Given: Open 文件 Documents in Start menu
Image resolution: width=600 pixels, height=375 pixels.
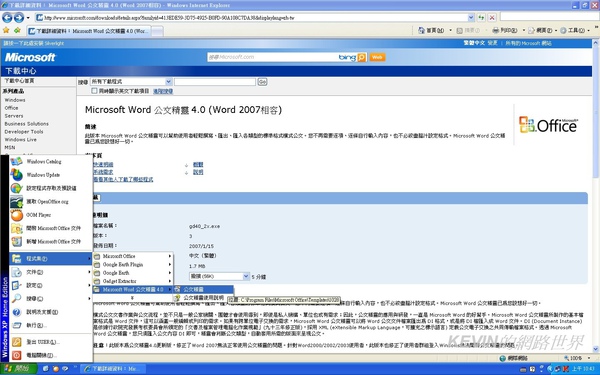Looking at the screenshot, I should pyautogui.click(x=51, y=272).
